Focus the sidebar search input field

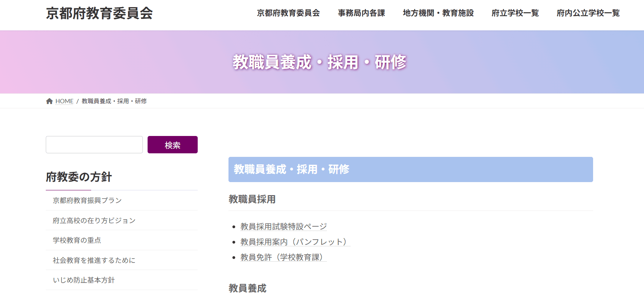(x=94, y=145)
